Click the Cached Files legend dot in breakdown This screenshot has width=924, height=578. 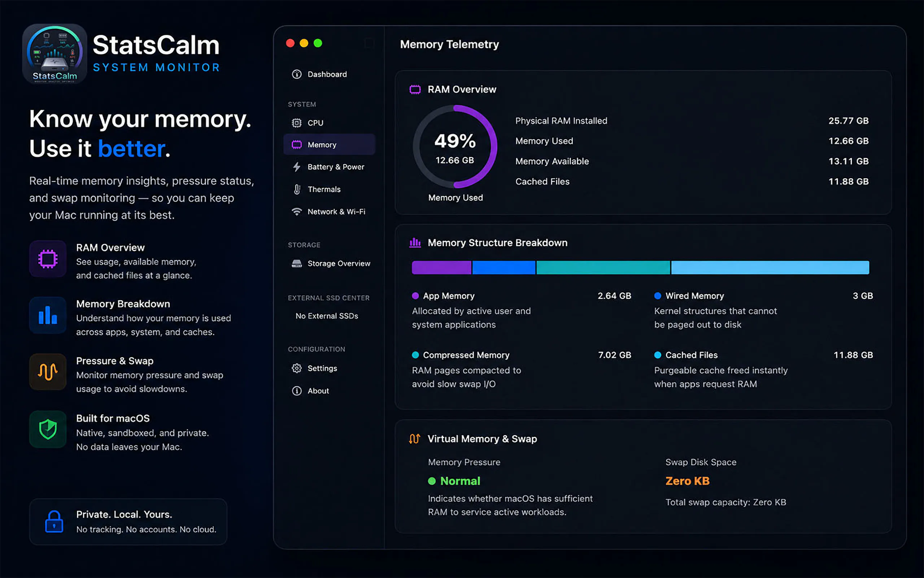[x=658, y=355]
